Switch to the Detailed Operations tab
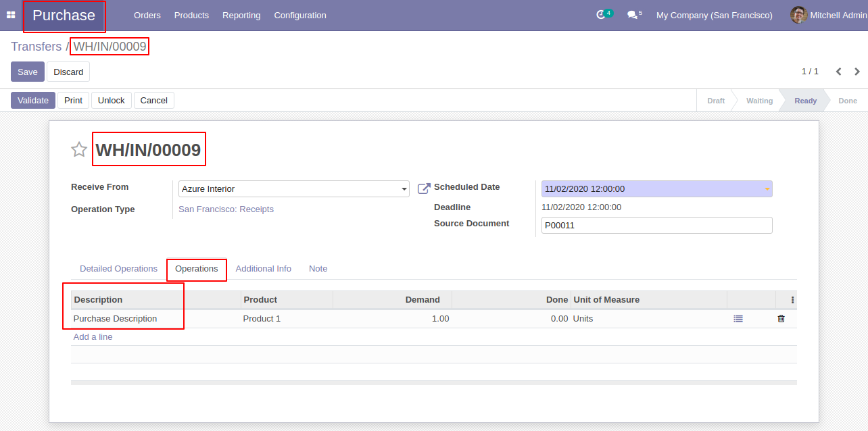The width and height of the screenshot is (868, 431). [118, 269]
